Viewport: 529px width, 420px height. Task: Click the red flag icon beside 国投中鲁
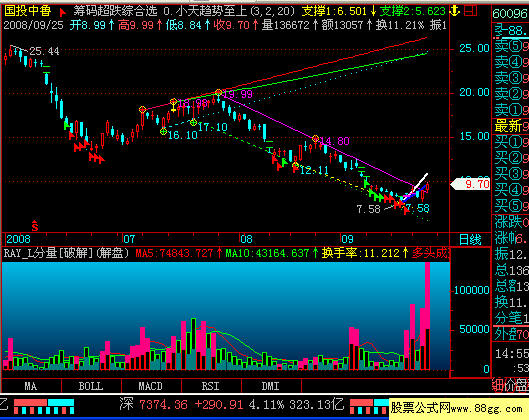(x=62, y=13)
